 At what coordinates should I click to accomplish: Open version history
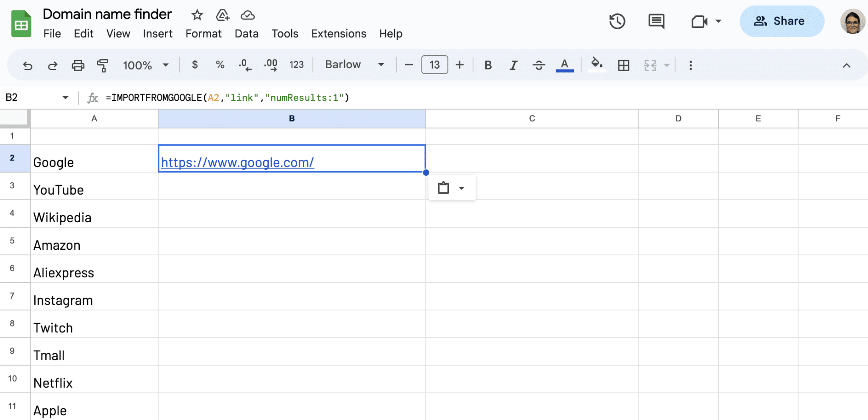[618, 21]
